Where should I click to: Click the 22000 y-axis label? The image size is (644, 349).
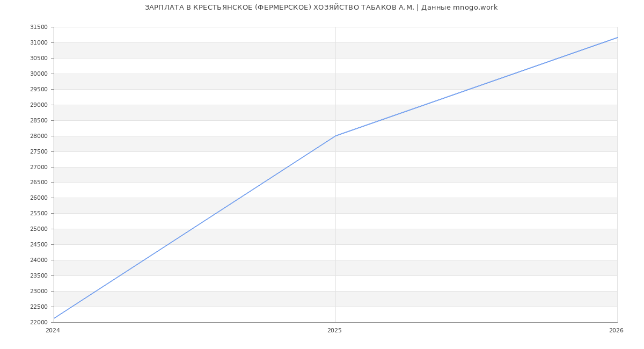coord(39,322)
